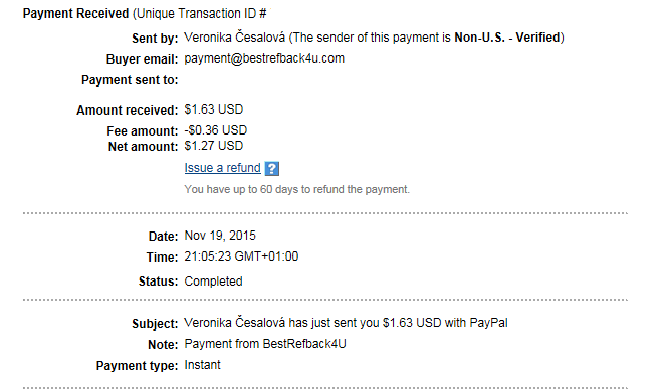Image resolution: width=665 pixels, height=391 pixels.
Task: Click the Amount received value $1.63 USD
Action: coord(214,109)
